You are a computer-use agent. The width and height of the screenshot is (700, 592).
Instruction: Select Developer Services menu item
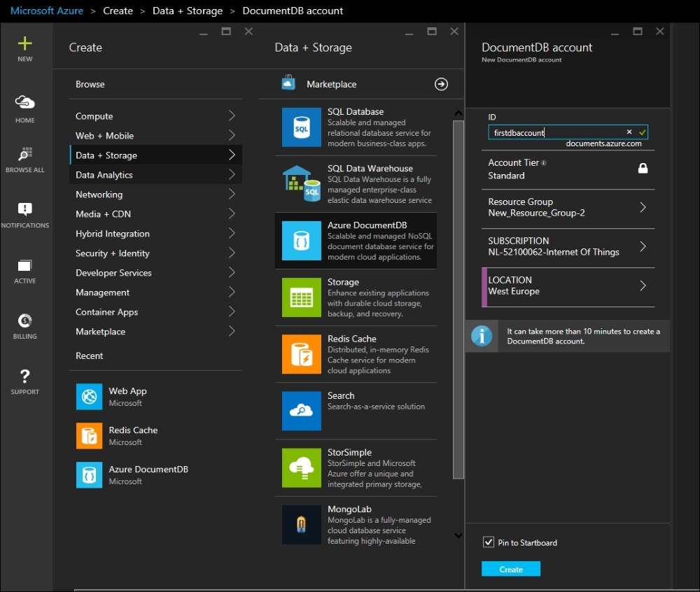pyautogui.click(x=156, y=273)
